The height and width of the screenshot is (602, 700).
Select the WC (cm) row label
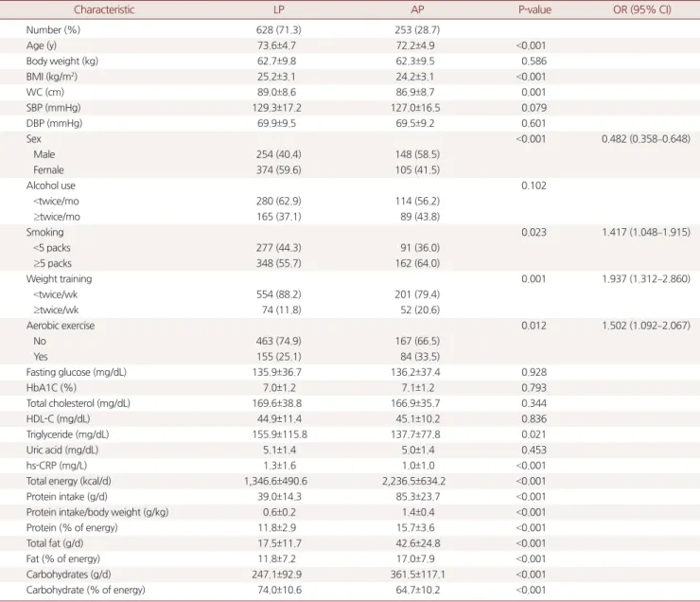(x=45, y=93)
